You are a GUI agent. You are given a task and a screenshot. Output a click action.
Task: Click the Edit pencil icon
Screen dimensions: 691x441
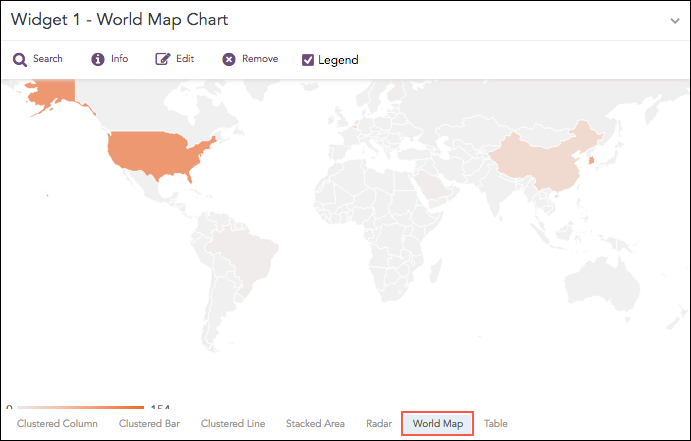click(x=163, y=59)
